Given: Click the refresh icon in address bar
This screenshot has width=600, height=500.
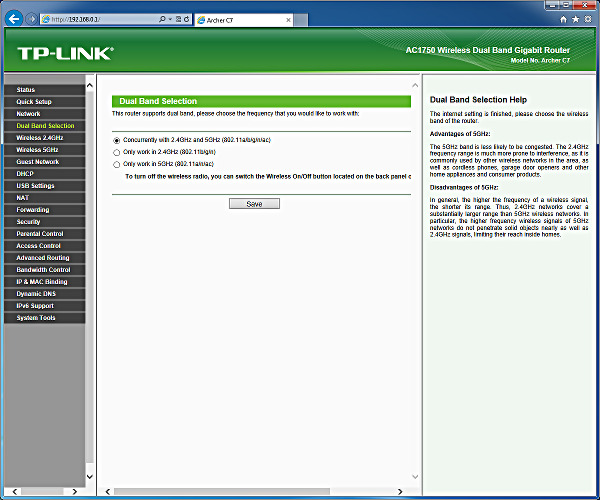Looking at the screenshot, I should 187,19.
